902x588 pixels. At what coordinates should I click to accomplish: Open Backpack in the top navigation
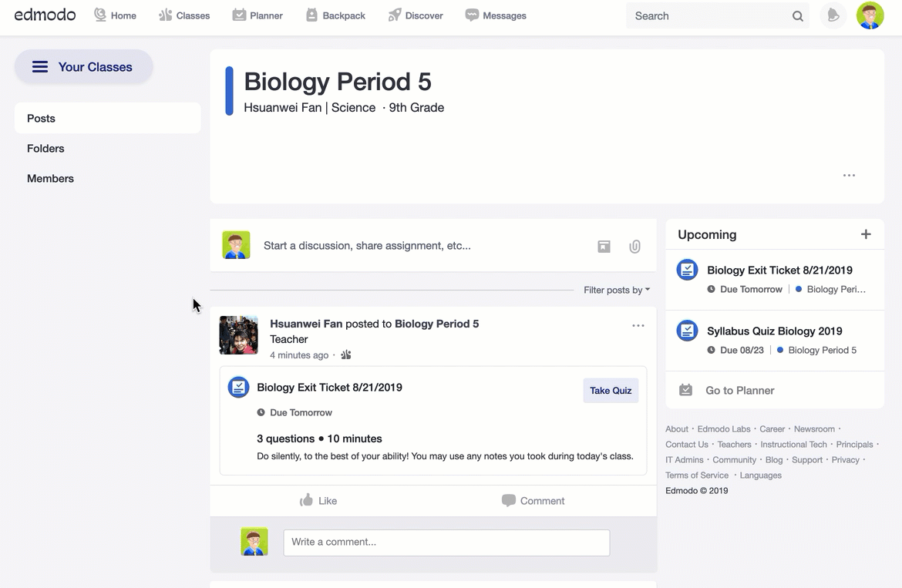pyautogui.click(x=335, y=15)
